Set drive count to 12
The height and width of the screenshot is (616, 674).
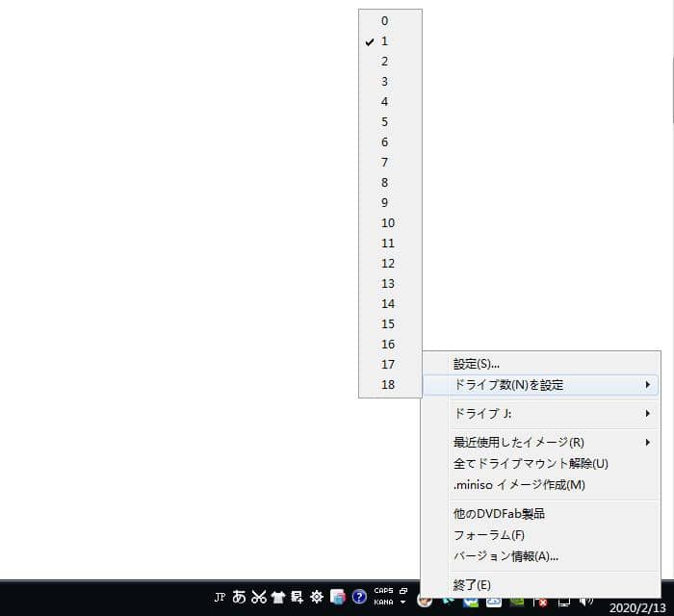point(390,264)
